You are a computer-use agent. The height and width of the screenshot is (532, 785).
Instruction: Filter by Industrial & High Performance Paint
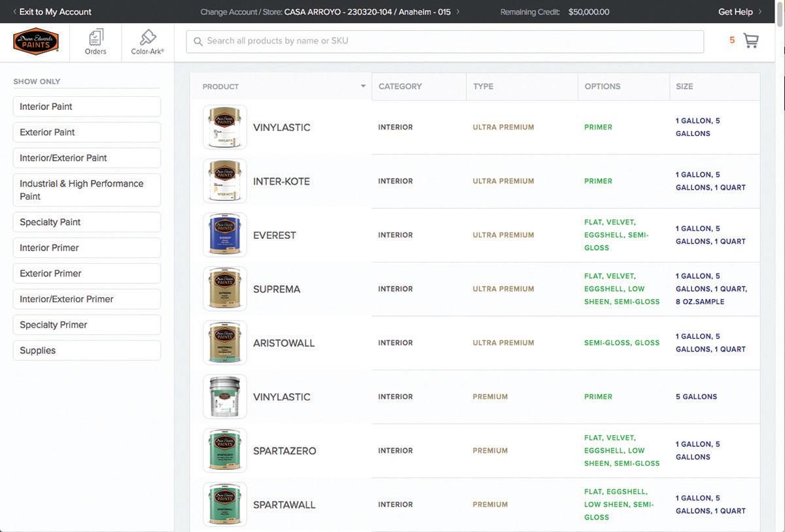click(87, 190)
